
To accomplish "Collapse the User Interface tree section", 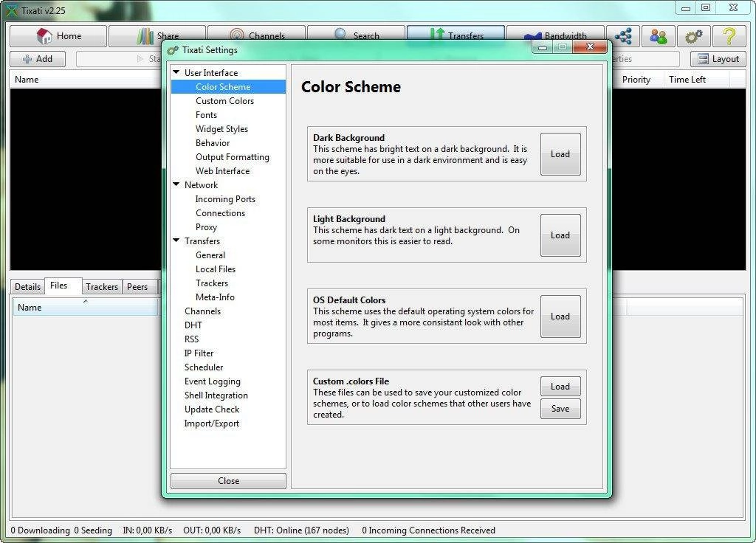I will [x=176, y=72].
